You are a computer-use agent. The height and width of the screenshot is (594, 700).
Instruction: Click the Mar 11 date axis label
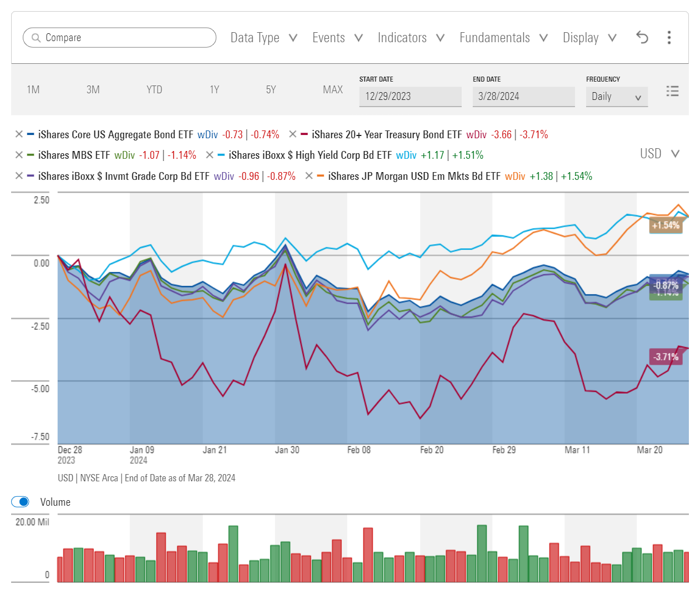pos(577,450)
